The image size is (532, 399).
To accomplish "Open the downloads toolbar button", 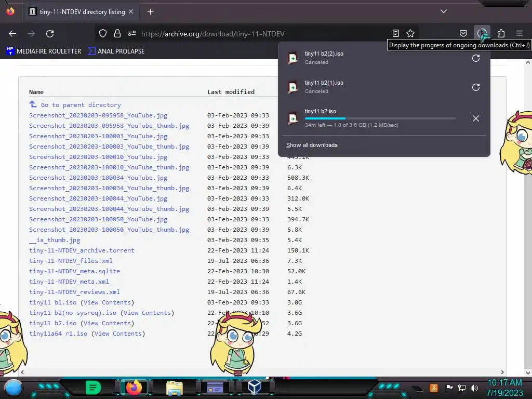I will [482, 33].
